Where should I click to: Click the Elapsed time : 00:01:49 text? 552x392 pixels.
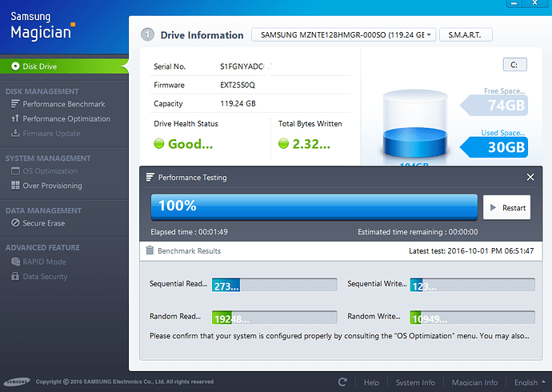(189, 232)
